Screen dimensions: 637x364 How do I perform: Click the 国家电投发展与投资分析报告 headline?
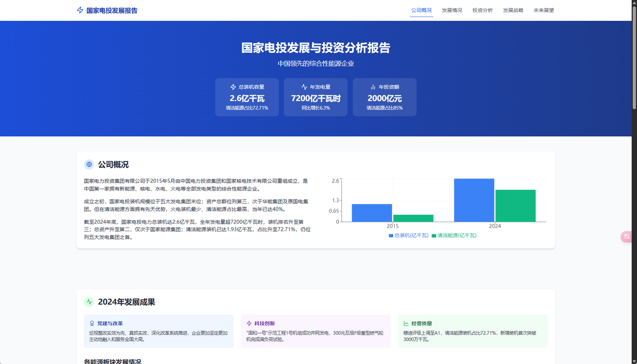click(x=316, y=48)
